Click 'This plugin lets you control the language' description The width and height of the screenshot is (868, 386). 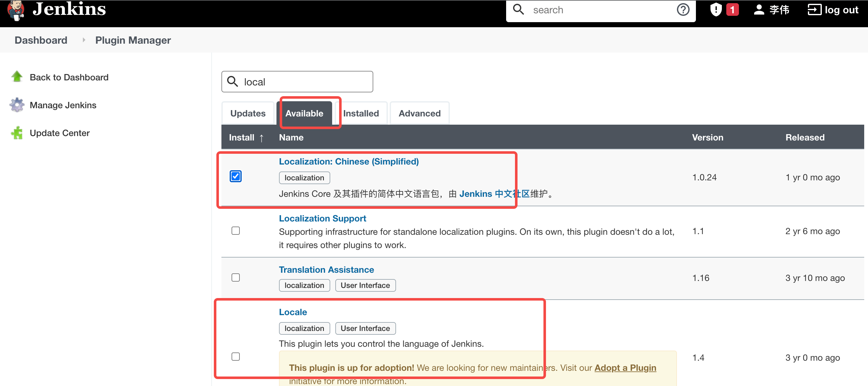pos(381,344)
